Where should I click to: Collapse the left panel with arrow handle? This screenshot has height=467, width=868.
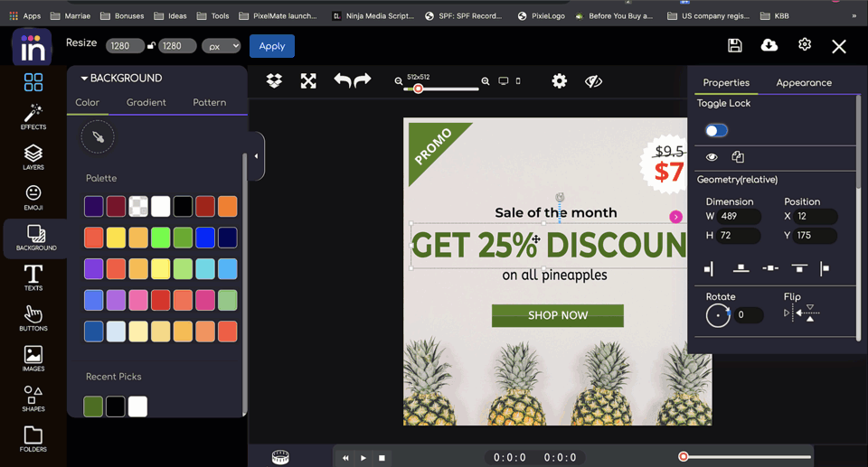click(256, 156)
